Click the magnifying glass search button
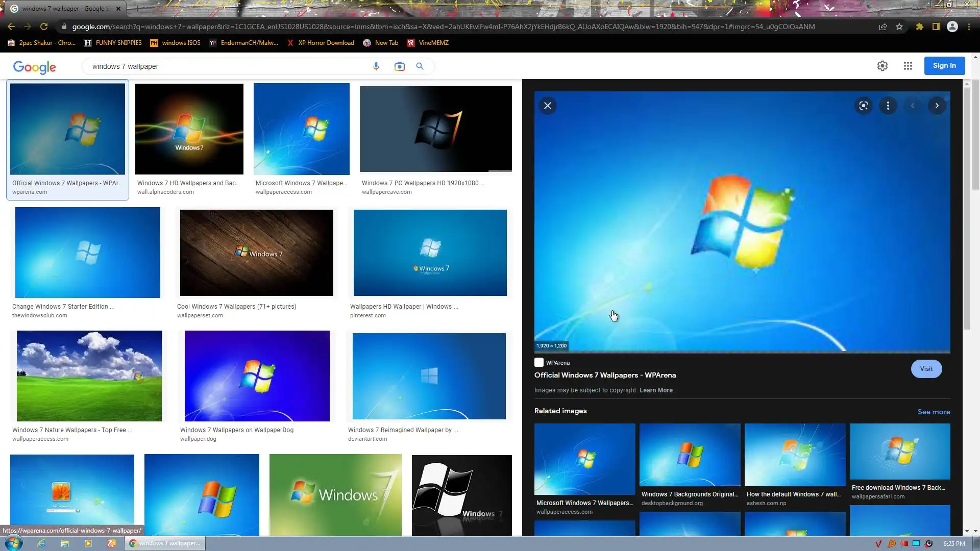The width and height of the screenshot is (980, 551). click(420, 66)
